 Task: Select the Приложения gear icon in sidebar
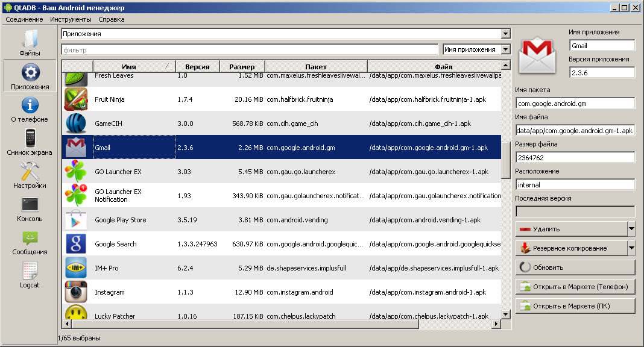click(30, 73)
